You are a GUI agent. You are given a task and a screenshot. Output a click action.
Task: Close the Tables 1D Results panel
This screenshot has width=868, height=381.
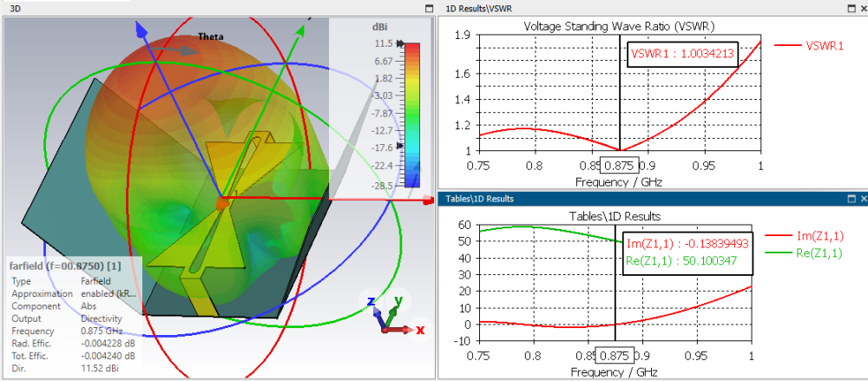(x=863, y=198)
